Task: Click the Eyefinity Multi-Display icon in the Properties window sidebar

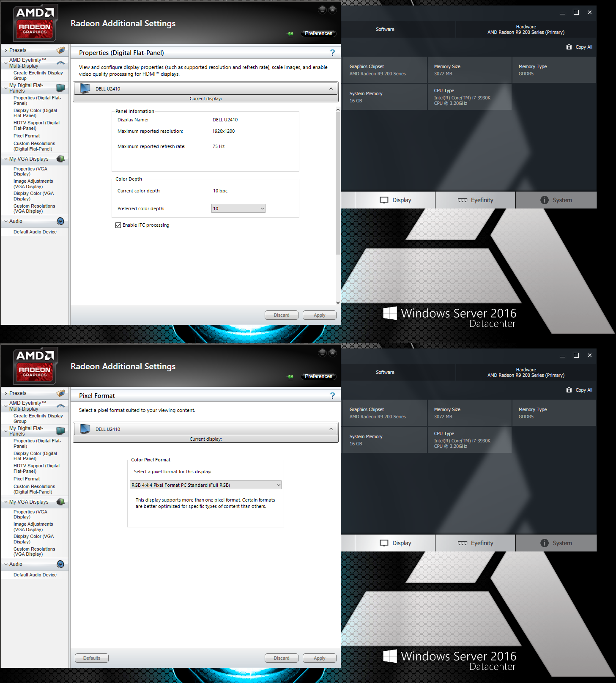Action: click(x=61, y=63)
